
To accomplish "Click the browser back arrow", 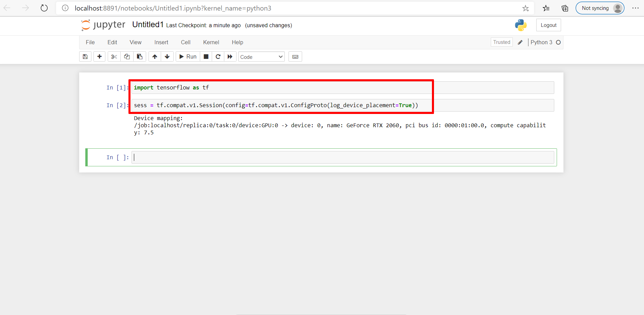I will tap(7, 8).
